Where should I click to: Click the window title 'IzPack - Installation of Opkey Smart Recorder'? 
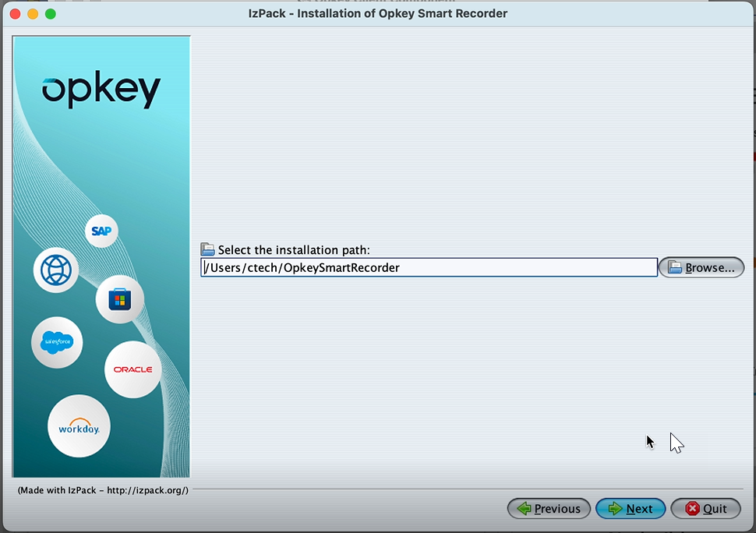tap(377, 13)
